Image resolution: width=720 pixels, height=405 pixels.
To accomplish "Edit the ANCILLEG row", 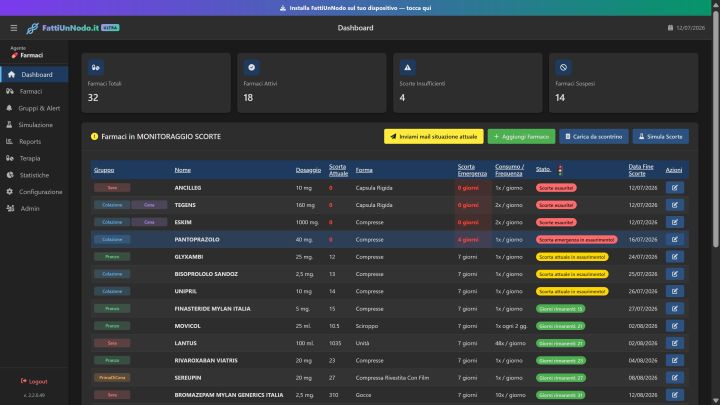I will click(x=675, y=188).
